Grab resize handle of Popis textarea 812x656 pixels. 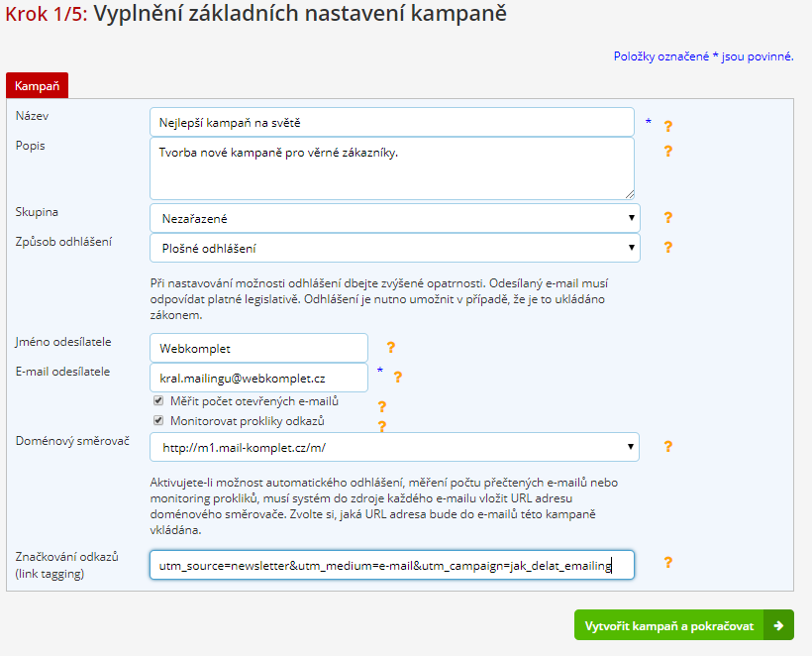coord(629,194)
